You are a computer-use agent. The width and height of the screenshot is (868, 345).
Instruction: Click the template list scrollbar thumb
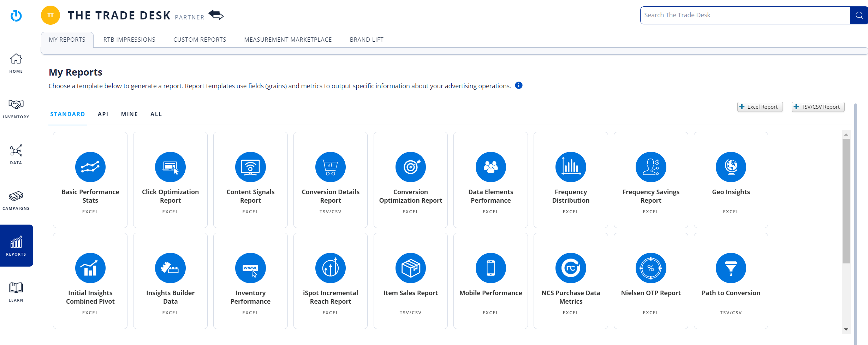tap(846, 201)
